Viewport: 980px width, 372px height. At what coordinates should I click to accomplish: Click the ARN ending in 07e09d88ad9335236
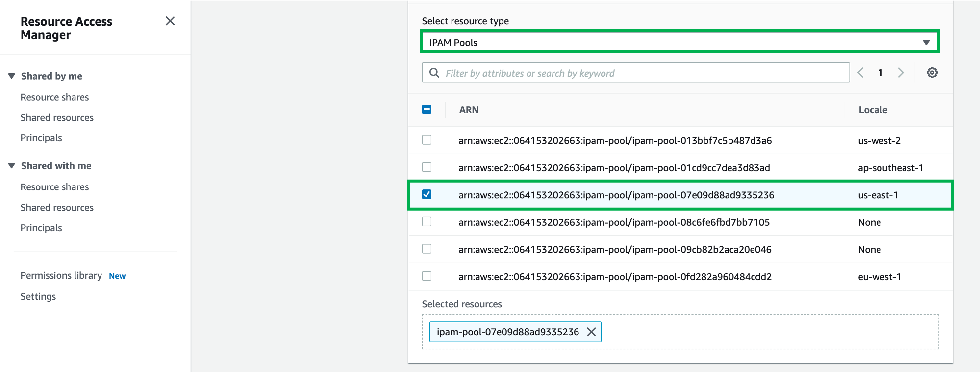click(x=616, y=195)
